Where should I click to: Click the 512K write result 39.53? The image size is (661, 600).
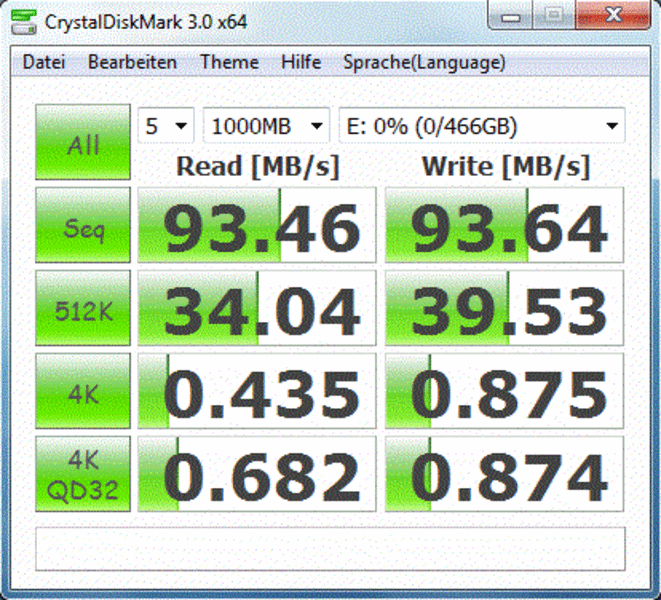coord(504,308)
